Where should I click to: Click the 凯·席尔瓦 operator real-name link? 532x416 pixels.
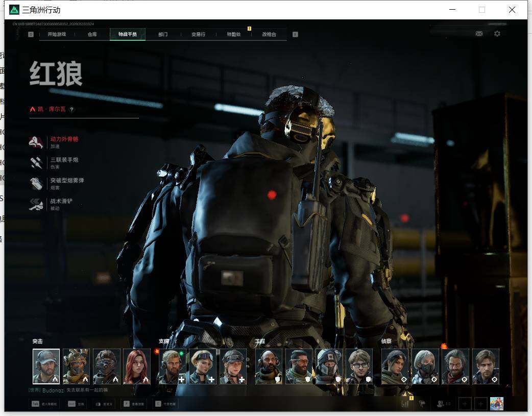[x=52, y=109]
